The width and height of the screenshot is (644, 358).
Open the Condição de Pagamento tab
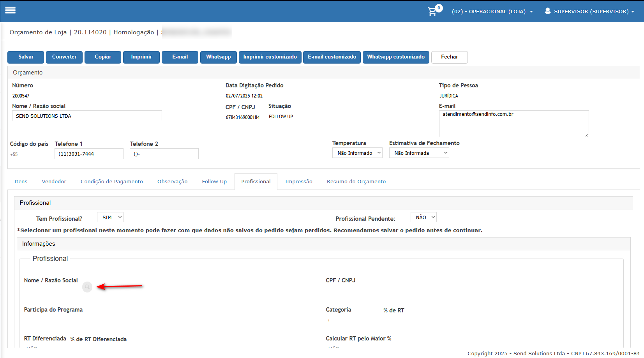click(x=112, y=182)
